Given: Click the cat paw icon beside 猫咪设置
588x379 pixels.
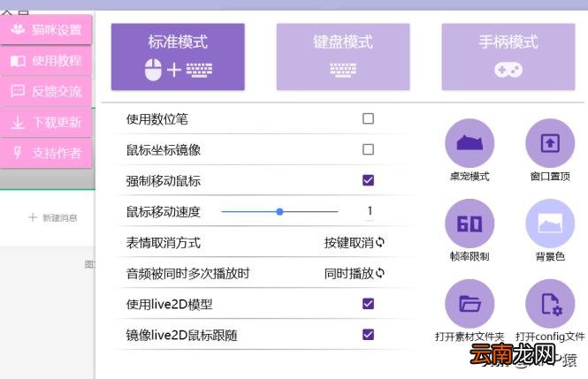Looking at the screenshot, I should click(18, 29).
